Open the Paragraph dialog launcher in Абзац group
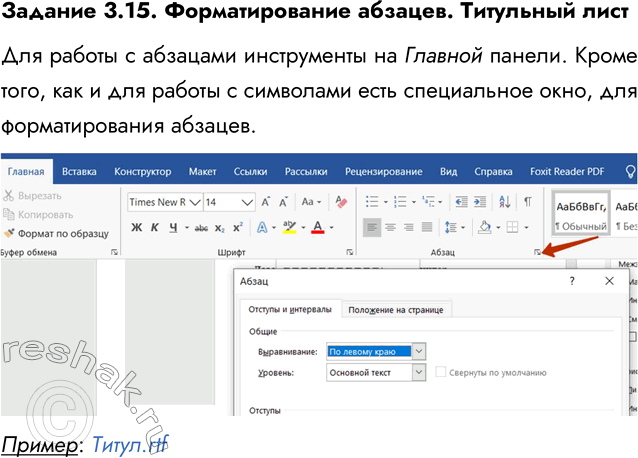This screenshot has width=638, height=458. click(x=537, y=252)
